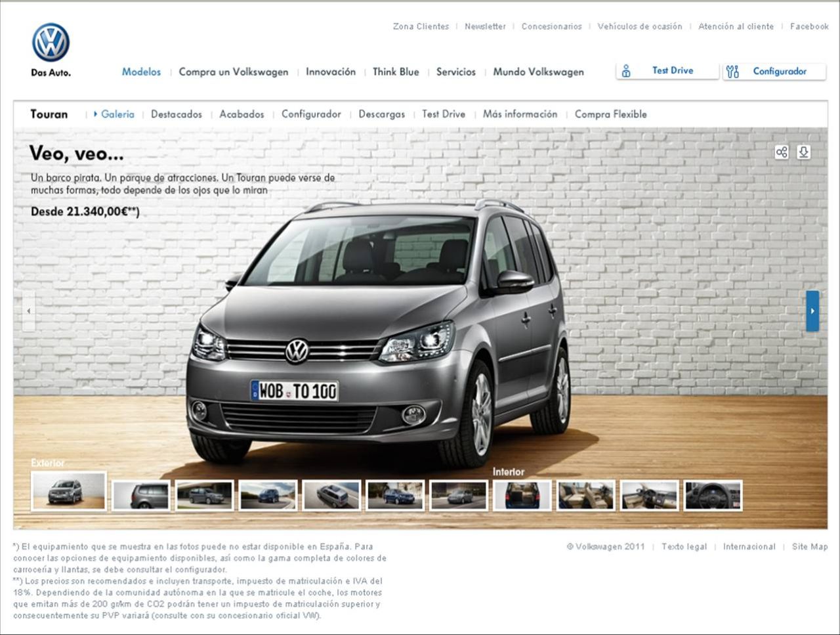This screenshot has width=840, height=635.
Task: Open the Texto legal link in the footer
Action: point(684,546)
